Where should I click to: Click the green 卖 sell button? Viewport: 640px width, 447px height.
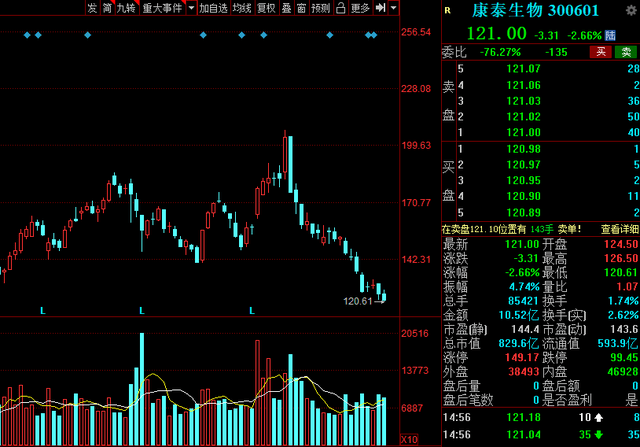[626, 52]
